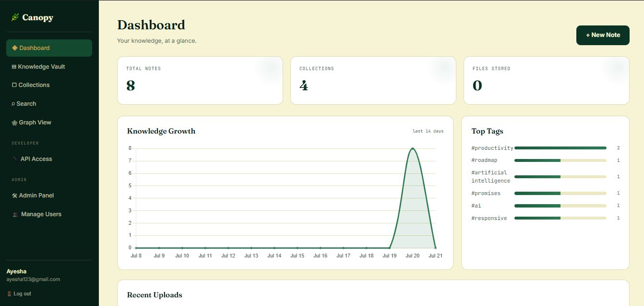Go to Collections in the sidebar

(49, 85)
